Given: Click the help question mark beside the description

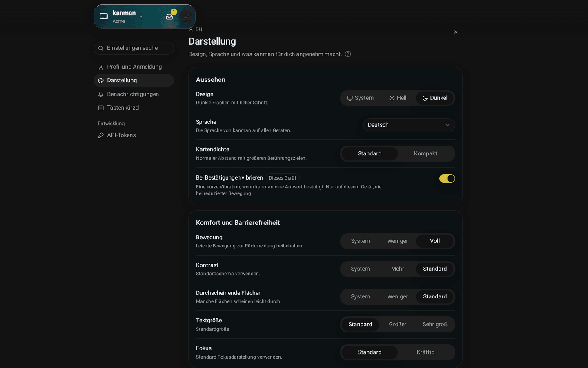Looking at the screenshot, I should [x=348, y=54].
